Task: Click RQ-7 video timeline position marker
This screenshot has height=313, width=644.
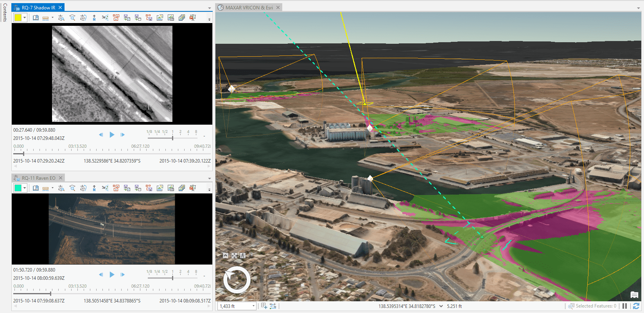Action: [x=23, y=154]
